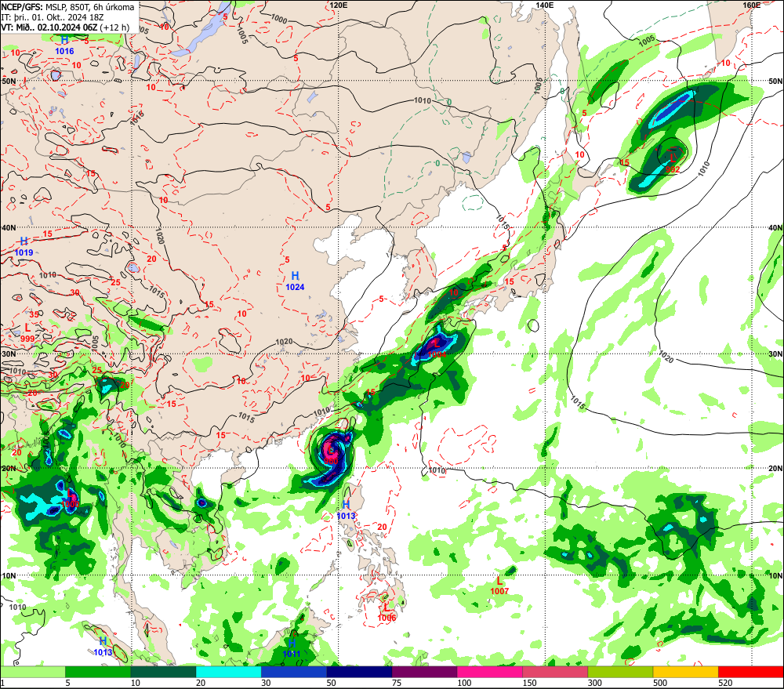Click the L 1006 low over Mindanao
This screenshot has width=784, height=689.
pyautogui.click(x=387, y=612)
